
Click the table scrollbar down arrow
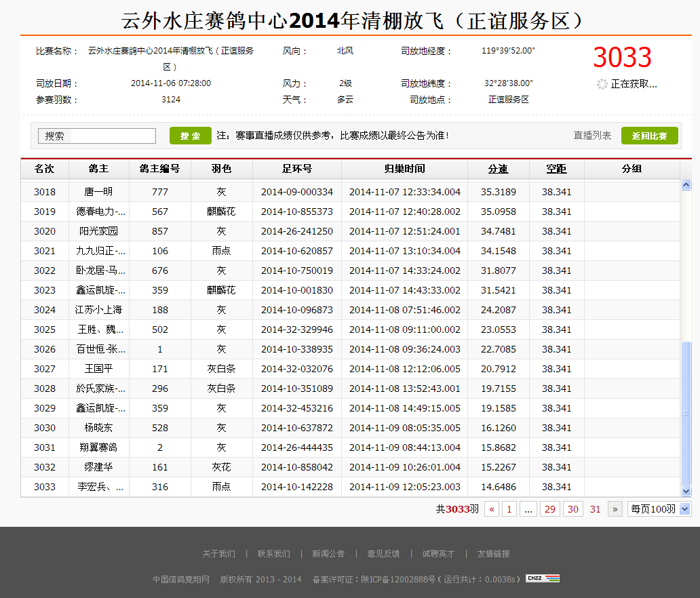(686, 491)
